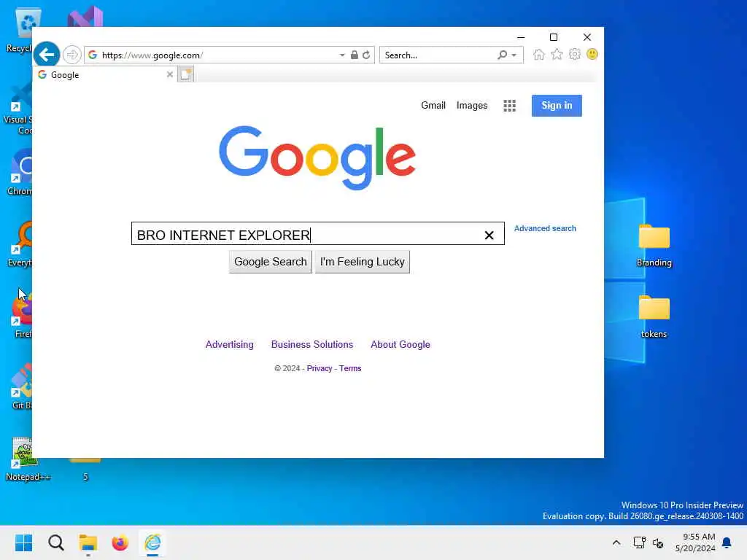
Task: Open the Tools gear icon
Action: pyautogui.click(x=575, y=54)
